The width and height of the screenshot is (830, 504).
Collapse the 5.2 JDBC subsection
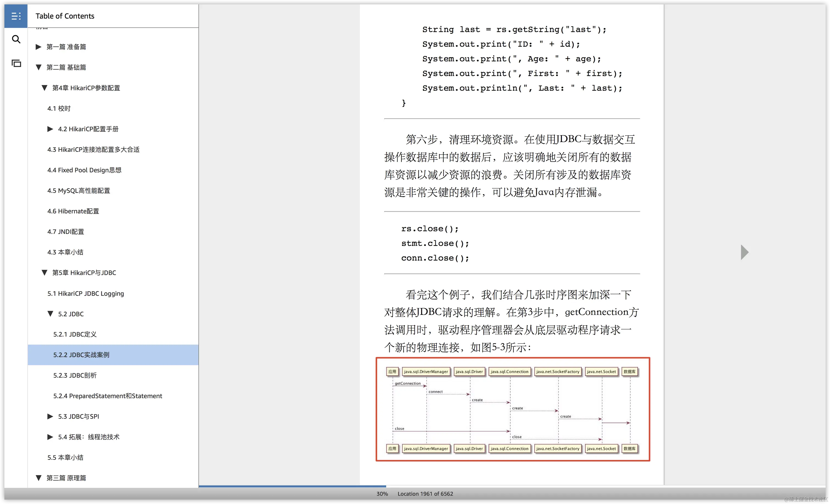(x=50, y=314)
